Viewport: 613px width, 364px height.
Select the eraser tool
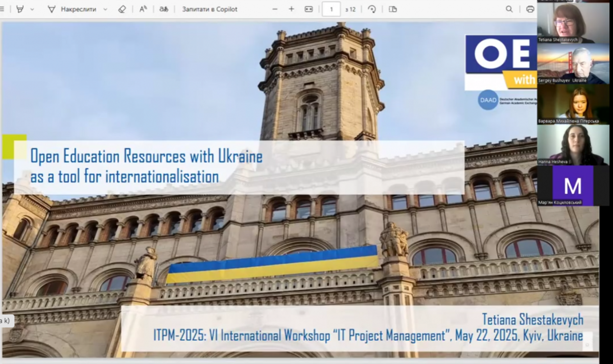coord(122,9)
